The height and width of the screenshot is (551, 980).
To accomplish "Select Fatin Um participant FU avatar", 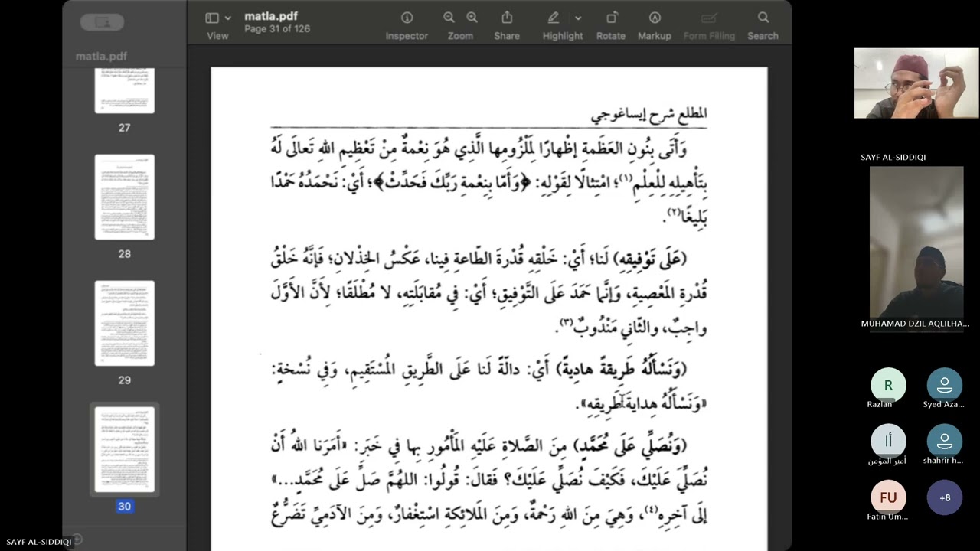I will (x=888, y=497).
